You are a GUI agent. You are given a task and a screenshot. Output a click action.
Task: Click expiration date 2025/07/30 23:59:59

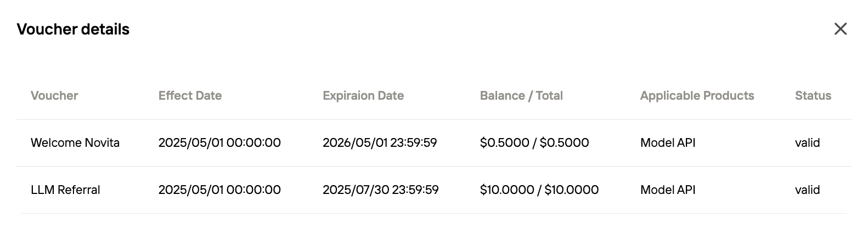pyautogui.click(x=380, y=190)
